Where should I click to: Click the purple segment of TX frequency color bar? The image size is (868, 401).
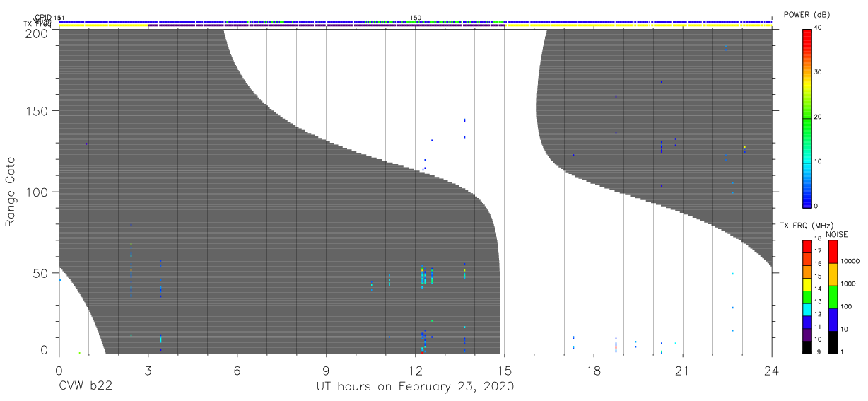point(807,335)
